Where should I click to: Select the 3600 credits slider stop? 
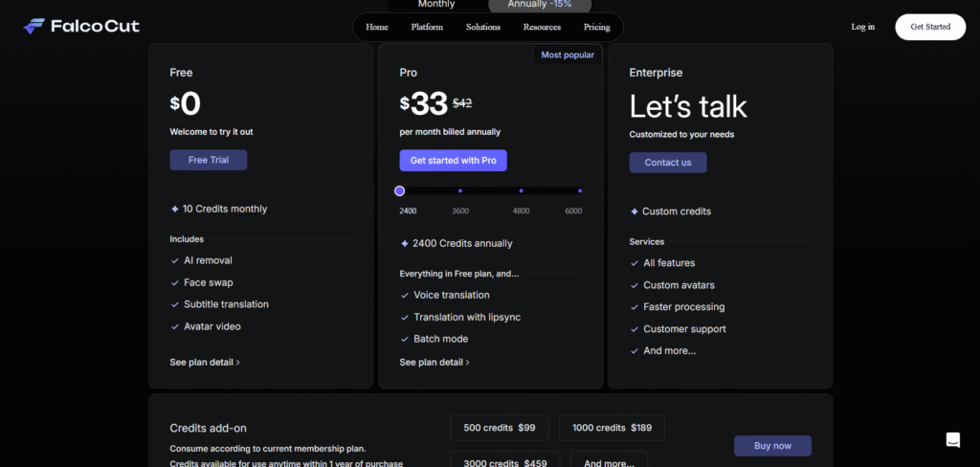(x=460, y=191)
